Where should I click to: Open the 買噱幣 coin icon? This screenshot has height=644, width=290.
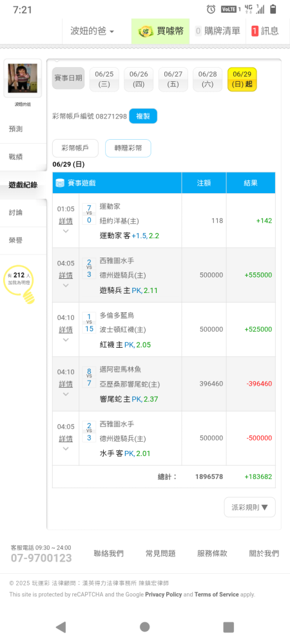tap(146, 31)
